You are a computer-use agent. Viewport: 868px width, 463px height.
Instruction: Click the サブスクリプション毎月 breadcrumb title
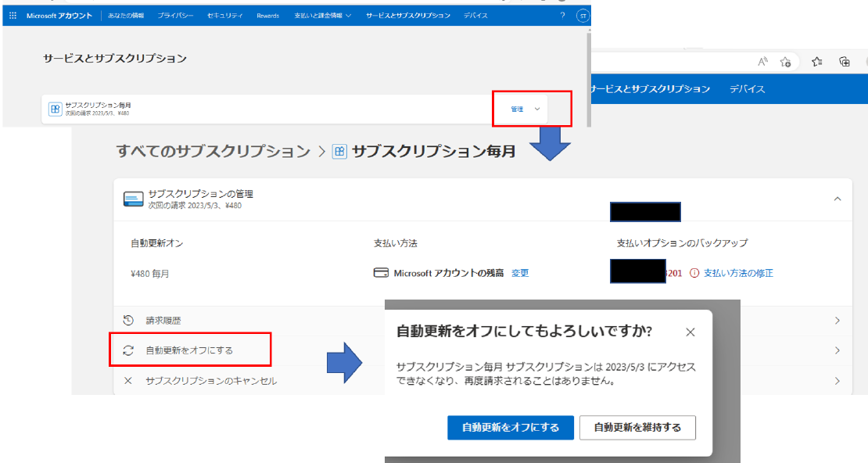pyautogui.click(x=433, y=151)
